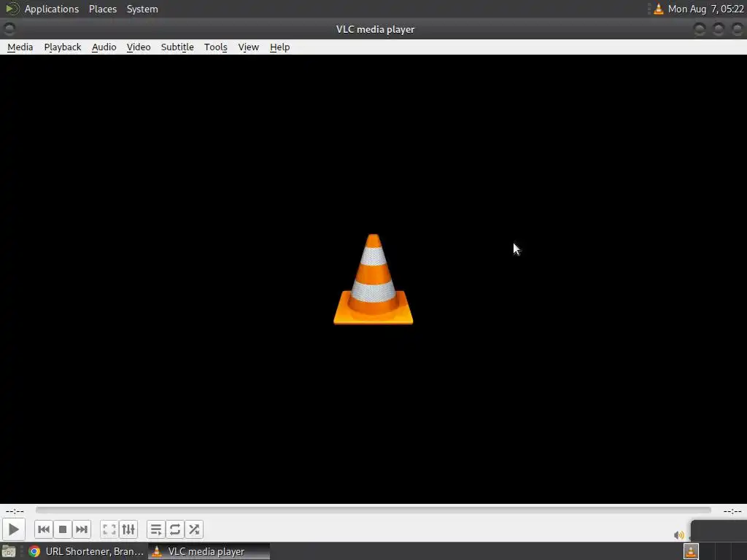Toggle loop repeat mode
The height and width of the screenshot is (560, 747).
[175, 529]
